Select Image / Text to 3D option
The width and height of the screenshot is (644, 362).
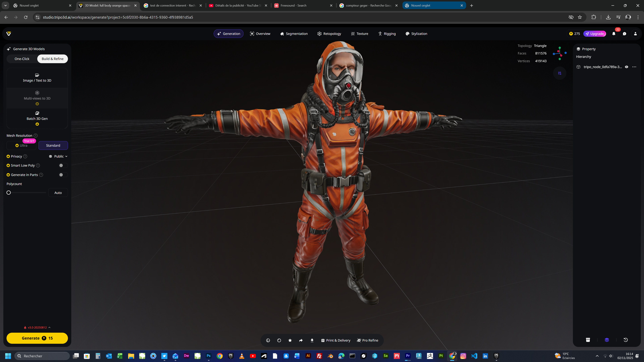click(x=37, y=78)
